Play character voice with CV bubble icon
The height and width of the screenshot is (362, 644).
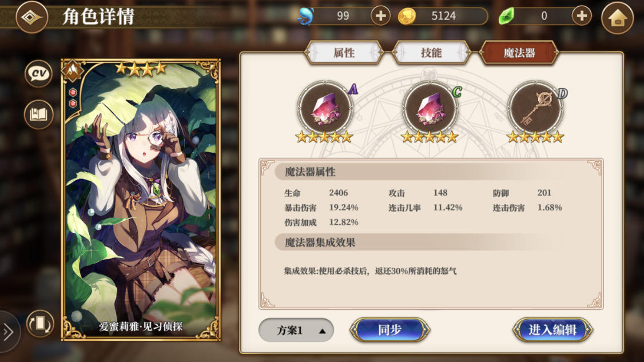39,74
